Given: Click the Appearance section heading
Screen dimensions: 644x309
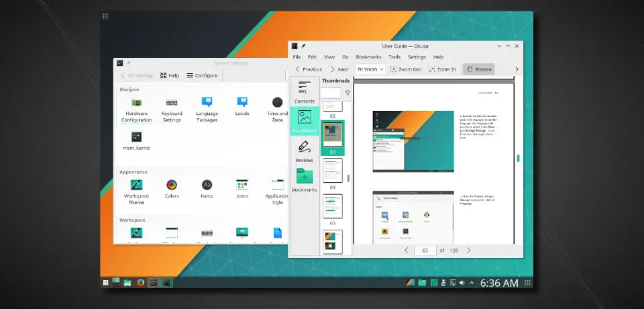Looking at the screenshot, I should pyautogui.click(x=133, y=172).
